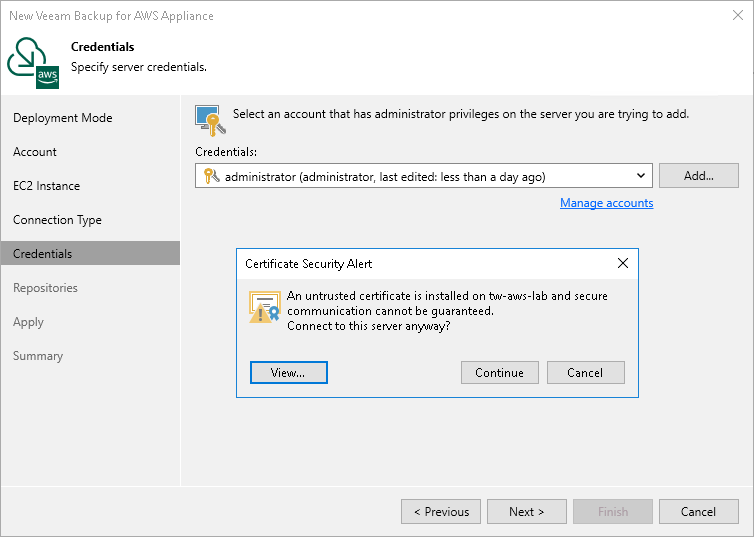Image resolution: width=754 pixels, height=537 pixels.
Task: Click the server credentials key icon
Action: point(207,118)
